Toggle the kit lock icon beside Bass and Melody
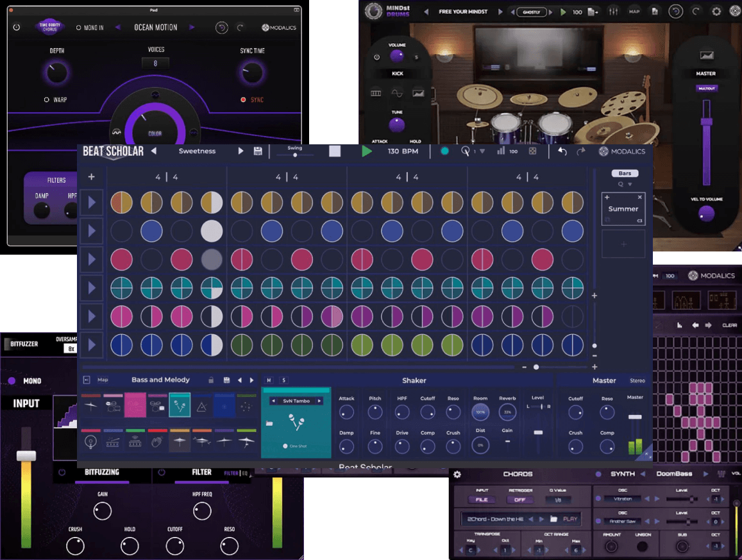The image size is (742, 560). pos(211,380)
